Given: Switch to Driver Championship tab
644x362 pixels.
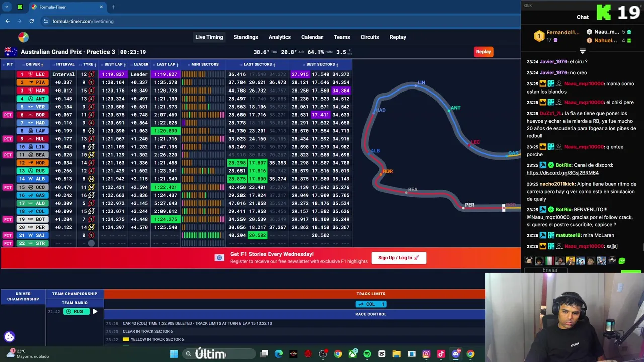Looking at the screenshot, I should point(23,296).
